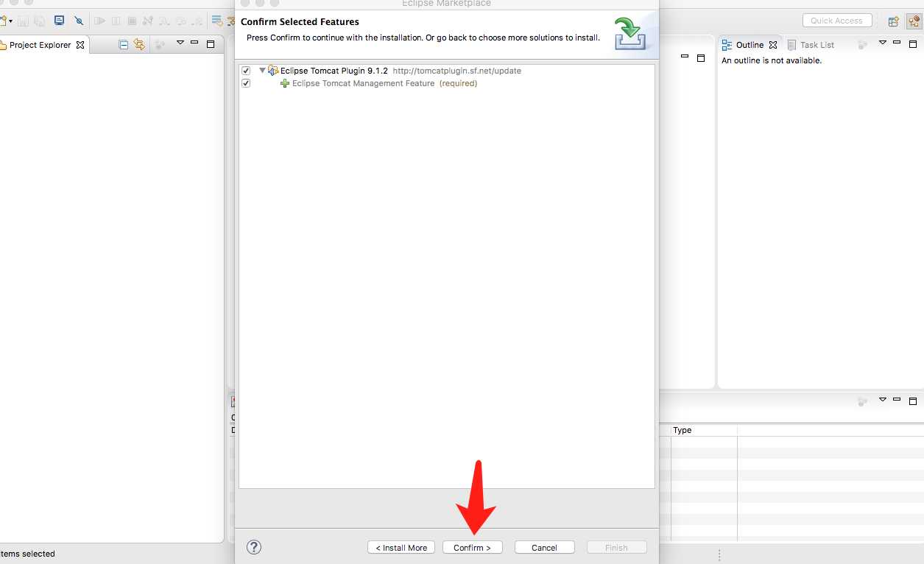The height and width of the screenshot is (564, 924).
Task: Close the Outline view tab
Action: click(x=773, y=45)
